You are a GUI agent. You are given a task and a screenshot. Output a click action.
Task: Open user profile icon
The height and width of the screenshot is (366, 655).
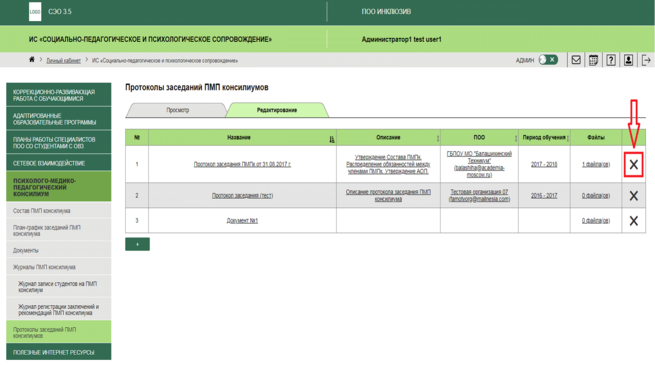pos(628,60)
